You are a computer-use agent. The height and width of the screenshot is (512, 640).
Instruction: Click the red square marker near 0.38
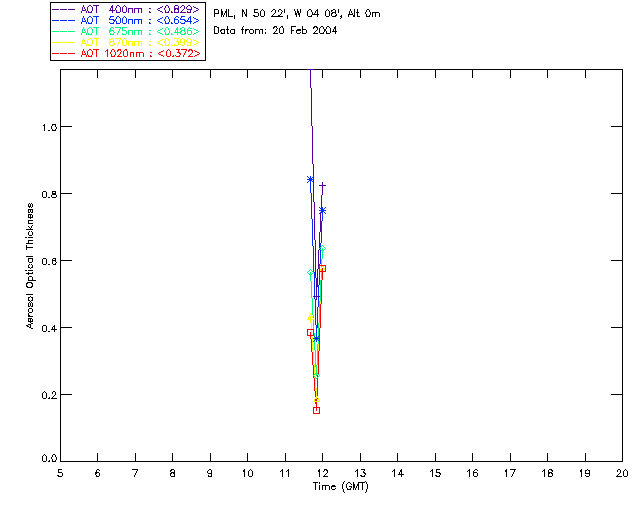pyautogui.click(x=310, y=333)
